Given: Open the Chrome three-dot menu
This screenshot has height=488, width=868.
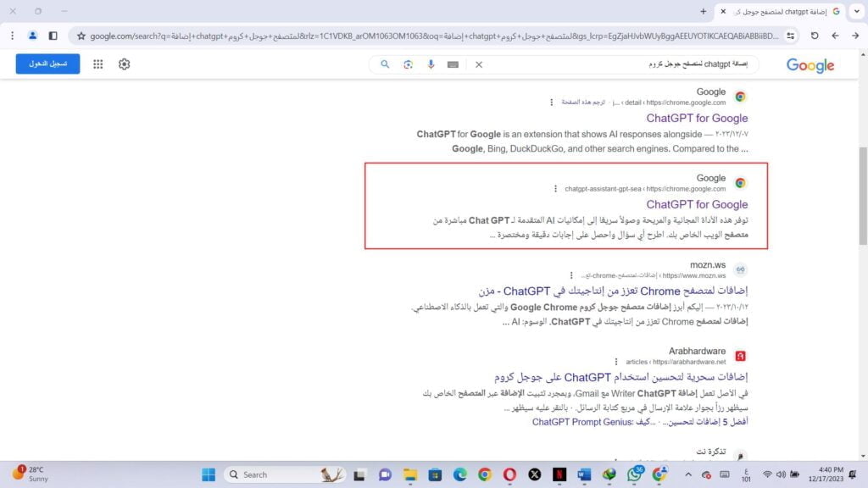Looking at the screenshot, I should tap(12, 36).
